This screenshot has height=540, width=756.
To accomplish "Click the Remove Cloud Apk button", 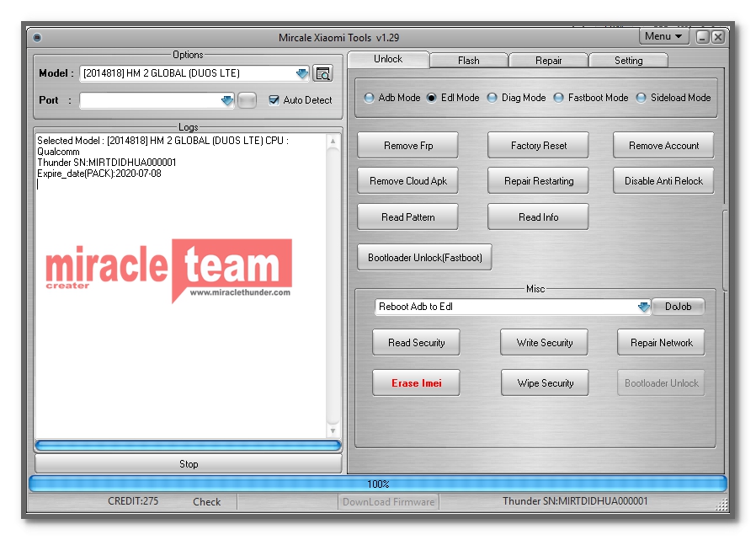I will click(408, 181).
